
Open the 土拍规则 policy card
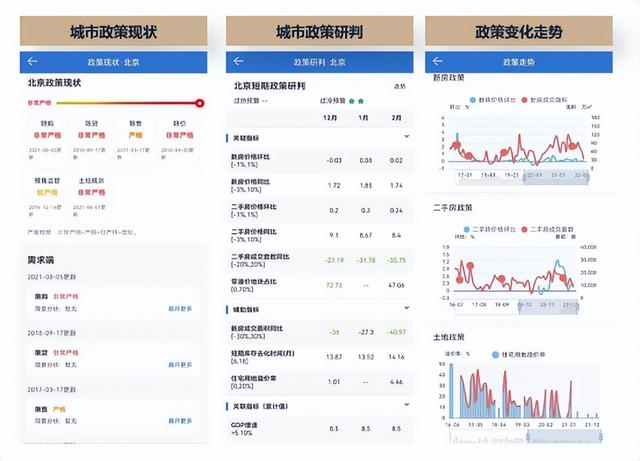(91, 196)
